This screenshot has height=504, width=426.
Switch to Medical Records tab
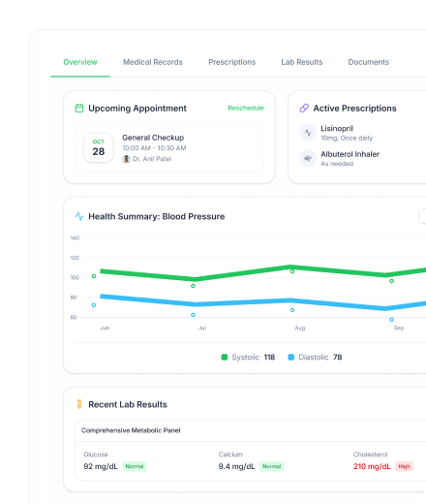coord(153,62)
